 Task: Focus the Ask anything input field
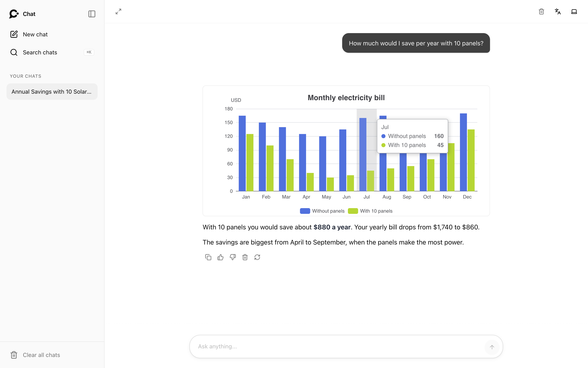(x=339, y=346)
